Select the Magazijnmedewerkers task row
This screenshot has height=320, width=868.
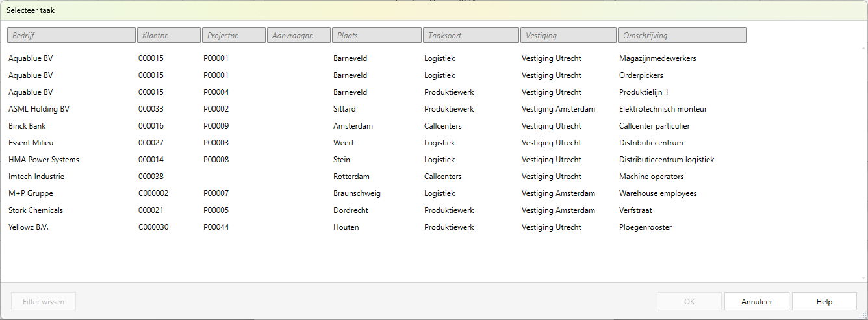(x=657, y=58)
